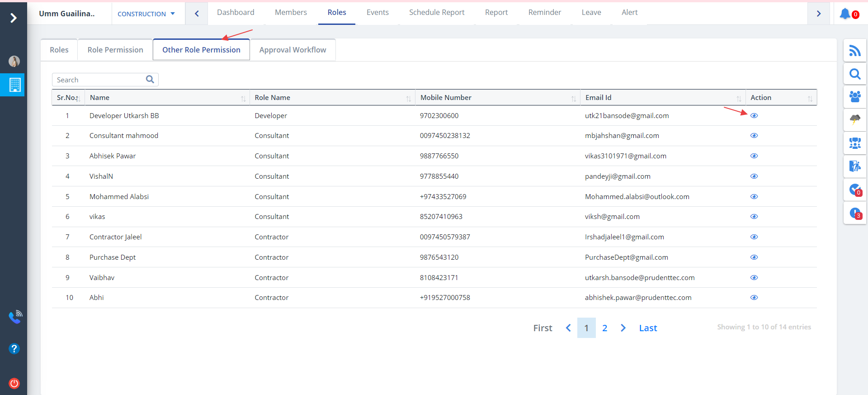This screenshot has width=868, height=395.
Task: Open the magnifier search icon in right sidebar
Action: click(854, 74)
